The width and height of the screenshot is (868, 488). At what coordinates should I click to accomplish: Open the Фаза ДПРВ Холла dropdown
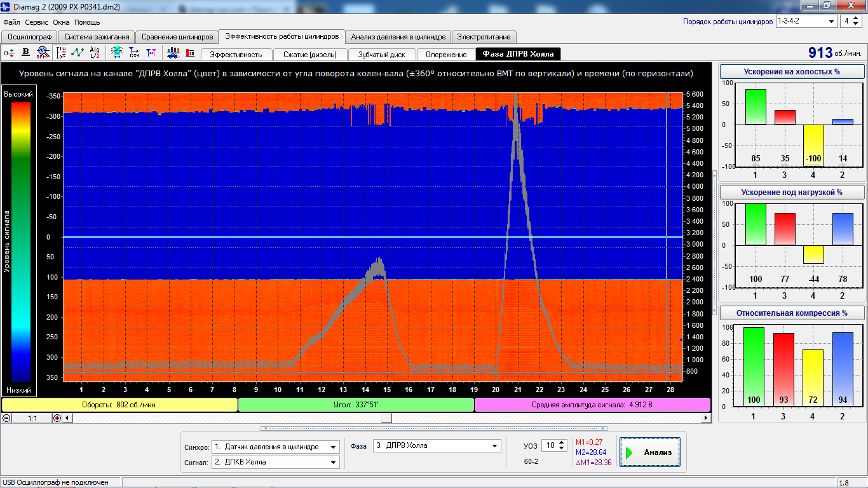click(437, 446)
